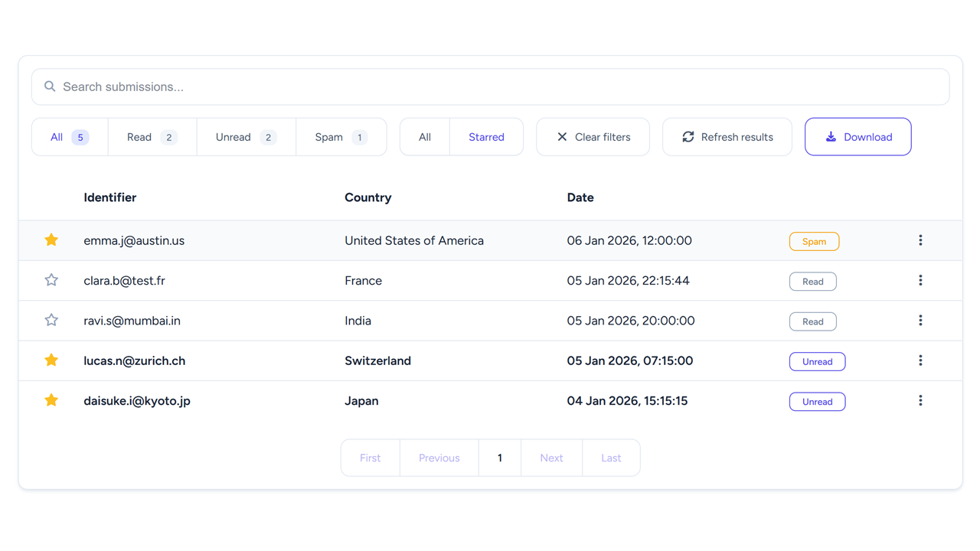Star the ravi.s@mumbai.in submission
The image size is (980, 551).
click(51, 321)
